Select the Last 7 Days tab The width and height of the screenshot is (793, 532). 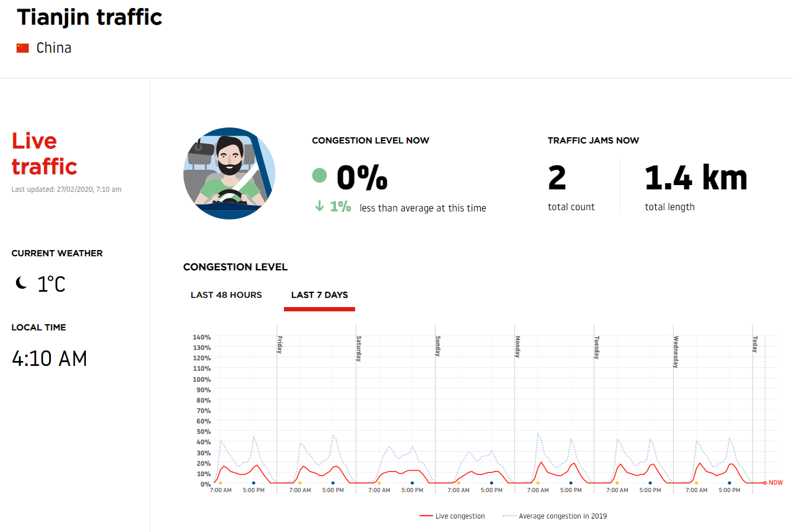coord(320,295)
